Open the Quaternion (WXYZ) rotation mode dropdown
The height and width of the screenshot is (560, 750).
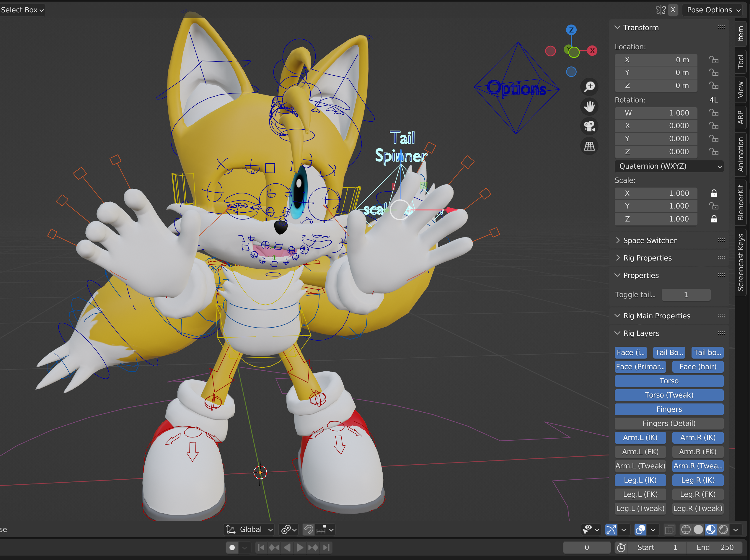click(669, 166)
